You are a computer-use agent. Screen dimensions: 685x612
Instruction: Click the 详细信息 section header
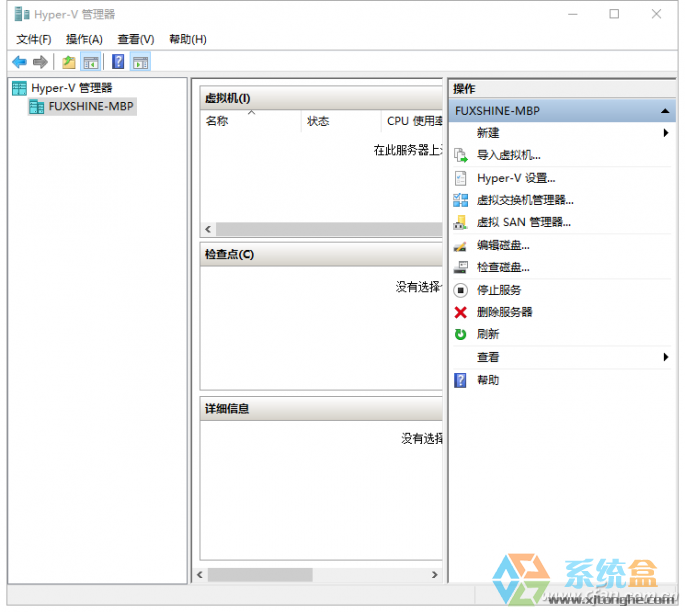tap(321, 409)
